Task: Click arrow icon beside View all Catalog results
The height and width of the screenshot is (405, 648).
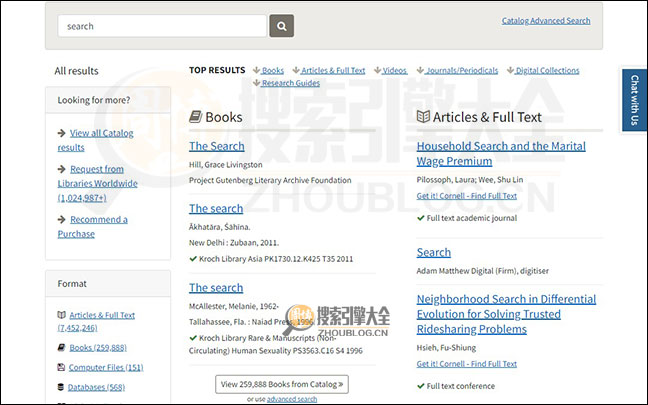Action: (61, 133)
